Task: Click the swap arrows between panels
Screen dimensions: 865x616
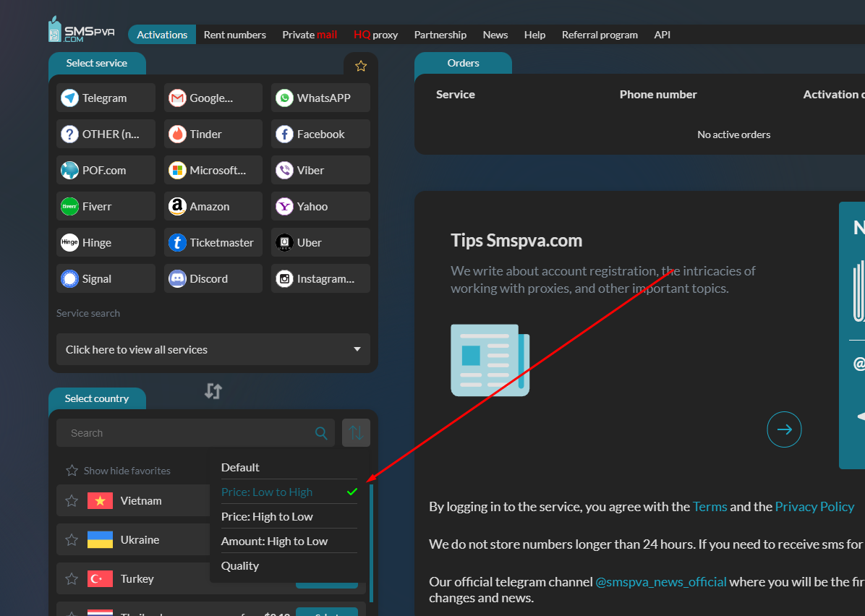Action: [x=213, y=391]
